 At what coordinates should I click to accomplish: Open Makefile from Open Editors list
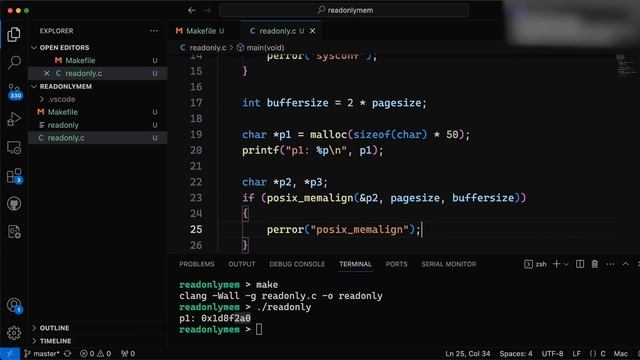tap(97, 60)
